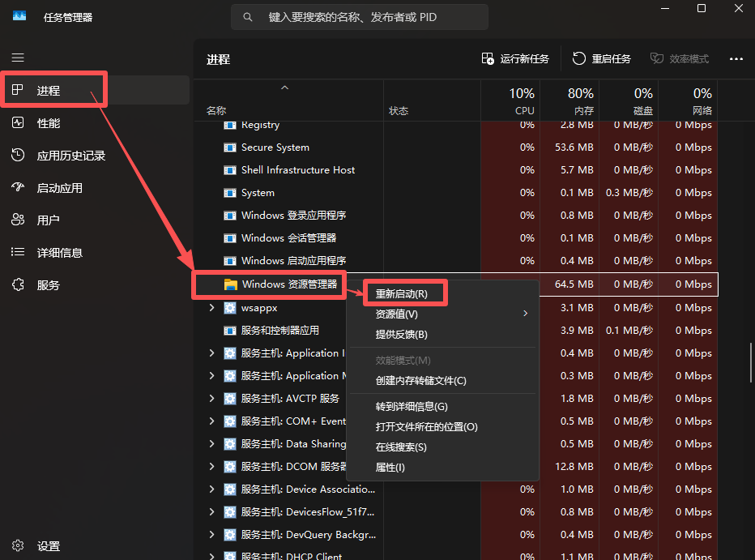The height and width of the screenshot is (560, 755).
Task: Expand the wsappx process group
Action: click(x=211, y=308)
